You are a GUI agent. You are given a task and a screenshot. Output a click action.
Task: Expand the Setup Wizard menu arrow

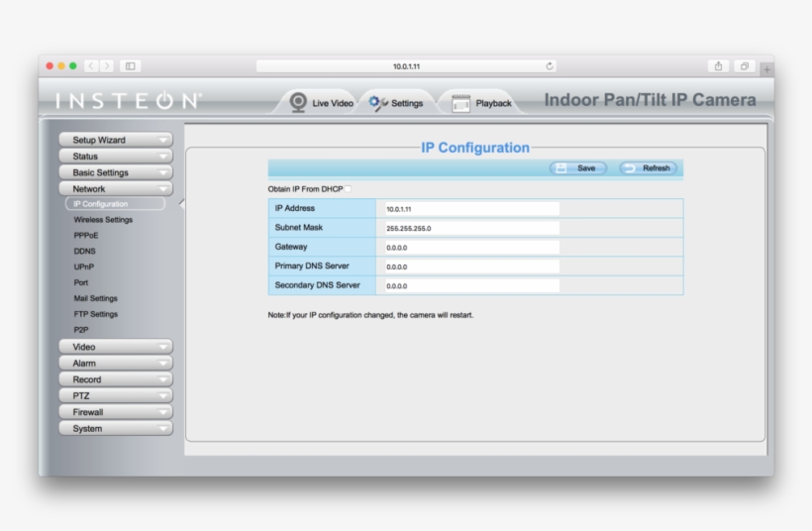tap(163, 140)
